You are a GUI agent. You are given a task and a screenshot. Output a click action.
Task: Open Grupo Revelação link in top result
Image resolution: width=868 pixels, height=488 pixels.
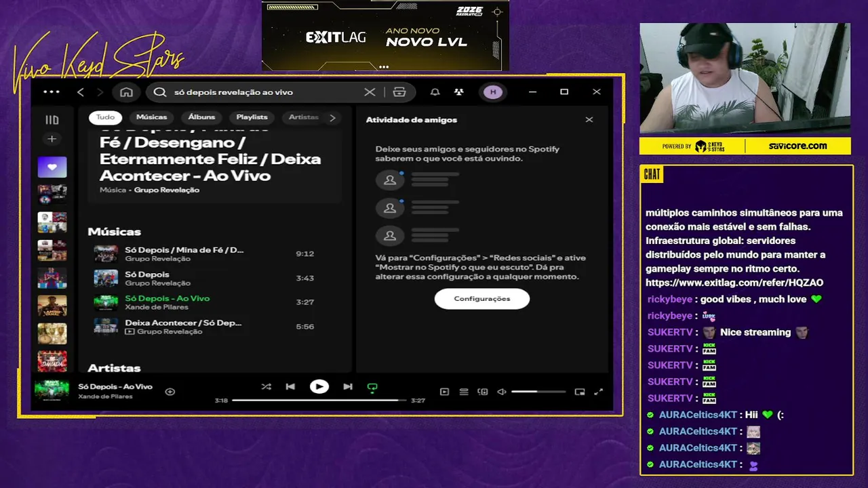pos(167,190)
